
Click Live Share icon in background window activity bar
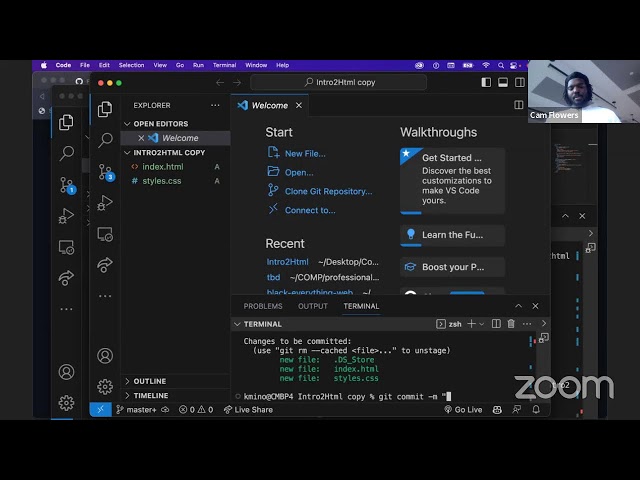(66, 278)
